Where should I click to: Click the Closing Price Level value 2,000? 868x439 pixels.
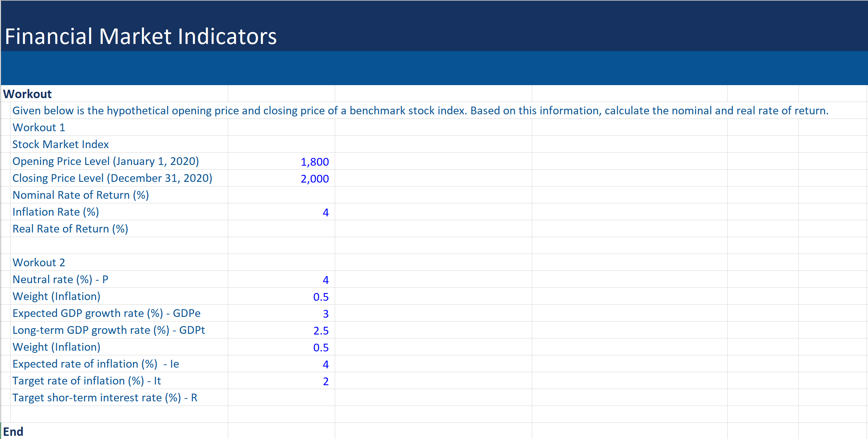(314, 178)
